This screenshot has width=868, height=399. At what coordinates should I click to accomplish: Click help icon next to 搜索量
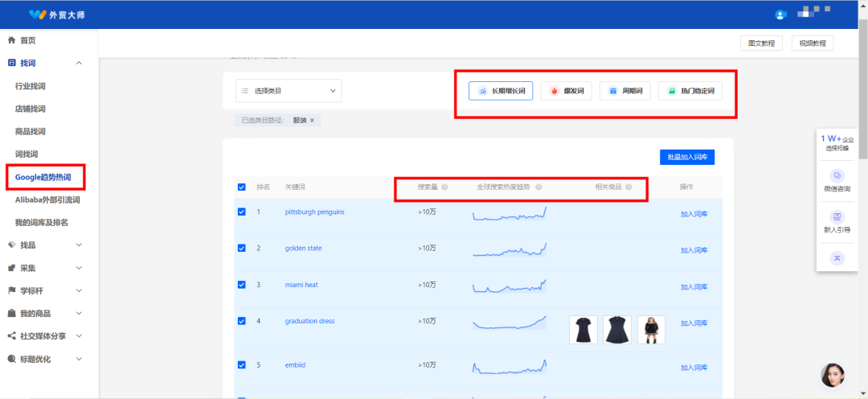(444, 187)
